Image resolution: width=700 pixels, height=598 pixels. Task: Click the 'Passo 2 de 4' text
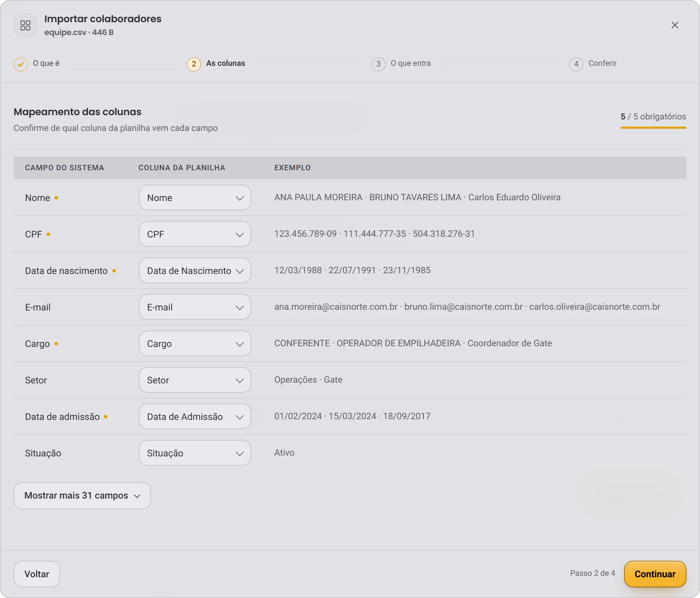[592, 573]
